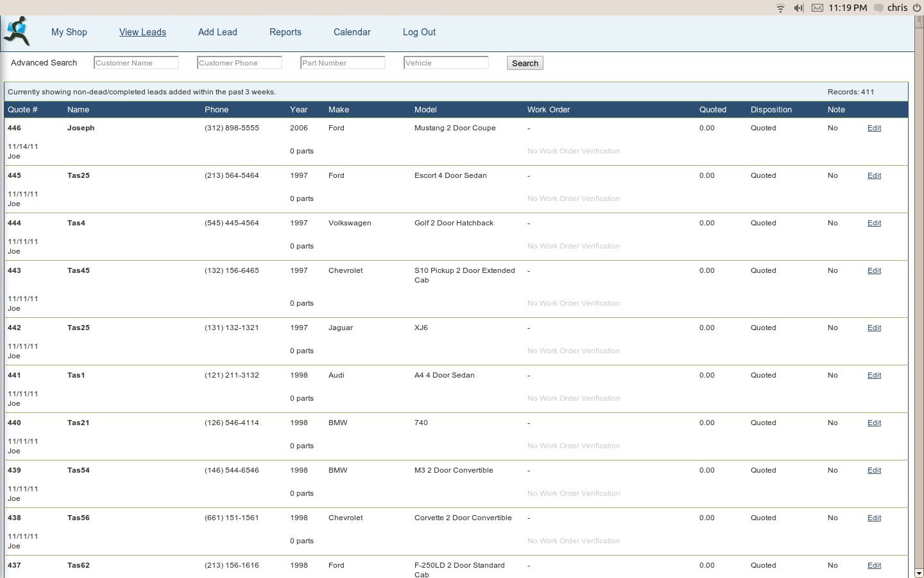The width and height of the screenshot is (924, 578).
Task: Click the Make column header
Action: tap(339, 110)
